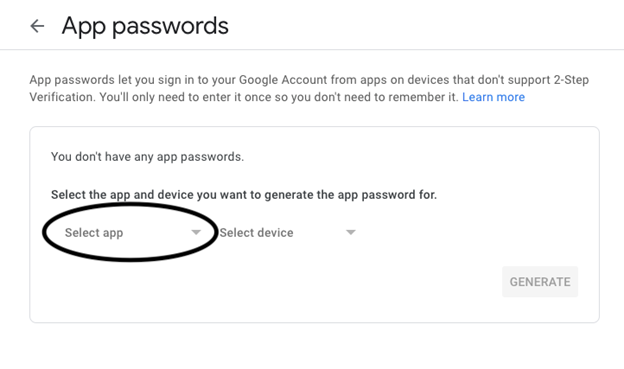This screenshot has width=624, height=369.
Task: Click the '2-Step' text in the description
Action: click(571, 80)
